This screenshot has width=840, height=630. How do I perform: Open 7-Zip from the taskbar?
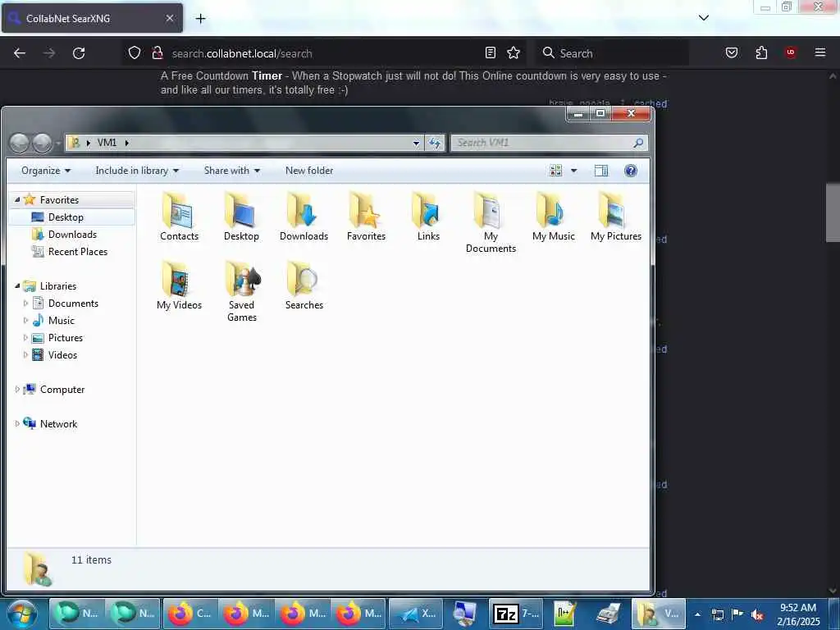[x=516, y=614]
